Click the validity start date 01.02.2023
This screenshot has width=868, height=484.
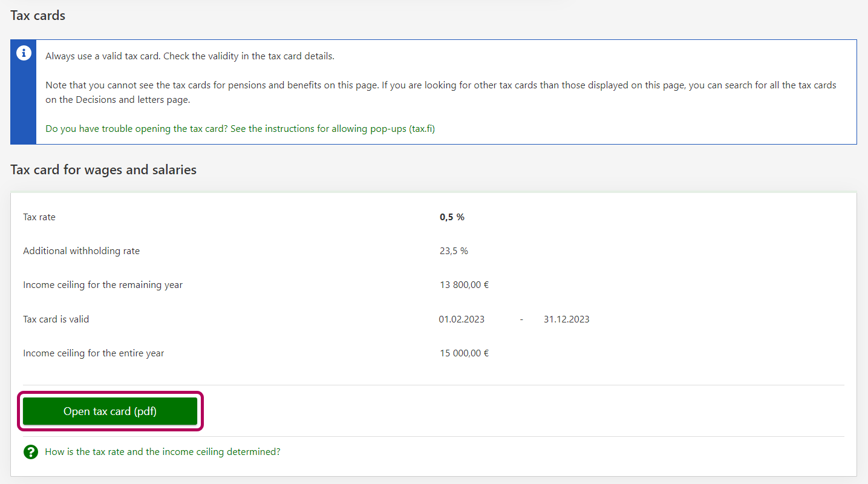pyautogui.click(x=462, y=319)
